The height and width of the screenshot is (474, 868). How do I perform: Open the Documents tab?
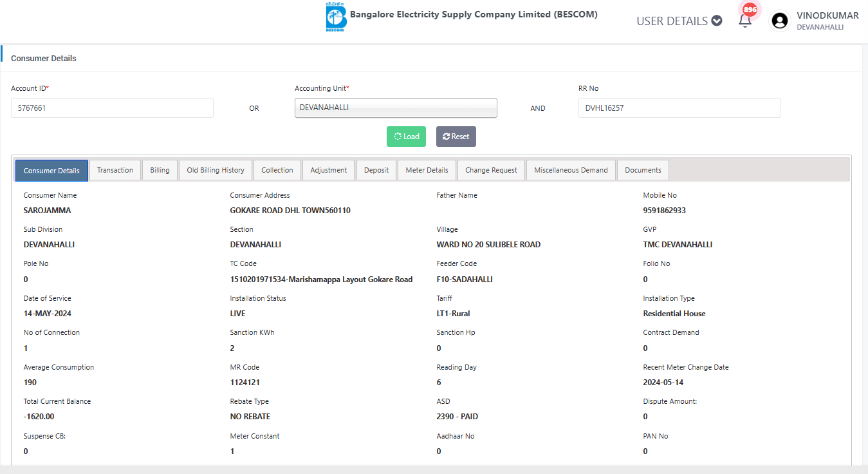(x=643, y=170)
